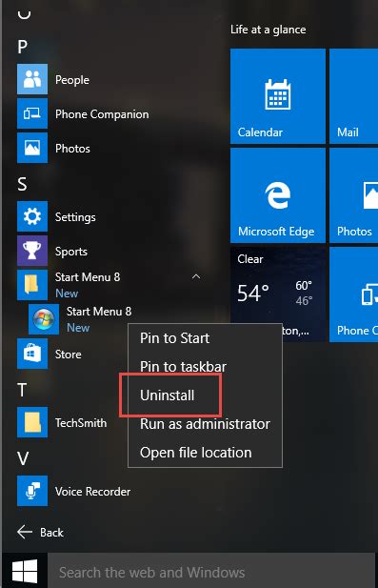This screenshot has width=378, height=588.
Task: Click the Windows Start button
Action: pyautogui.click(x=25, y=571)
